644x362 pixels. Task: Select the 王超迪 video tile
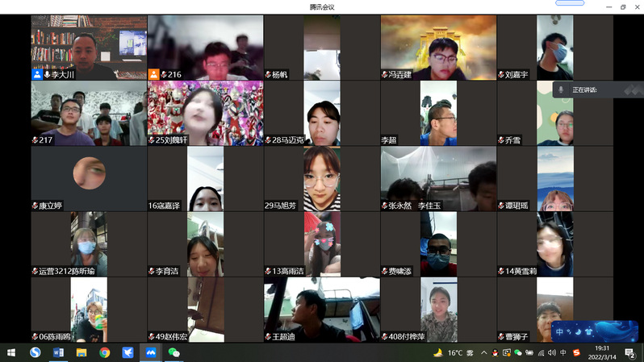click(x=321, y=310)
